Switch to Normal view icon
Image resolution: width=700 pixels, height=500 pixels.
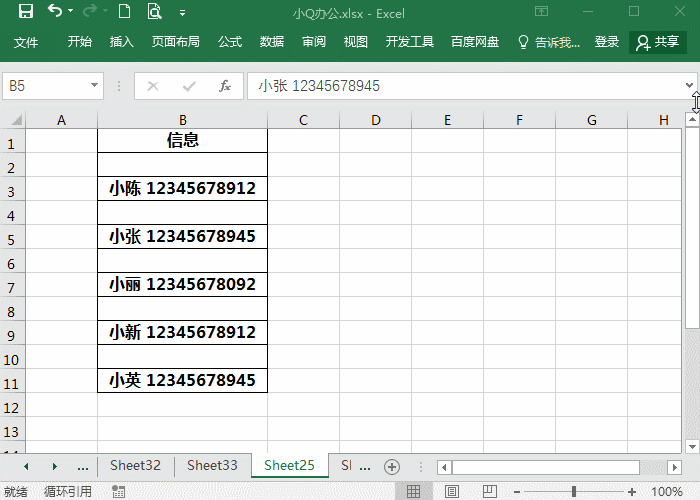point(413,492)
